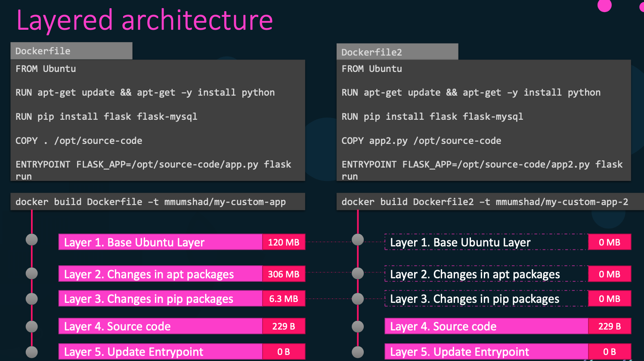
Task: Click '0 MB' size beside dashed Layer 1 box
Action: tap(610, 242)
